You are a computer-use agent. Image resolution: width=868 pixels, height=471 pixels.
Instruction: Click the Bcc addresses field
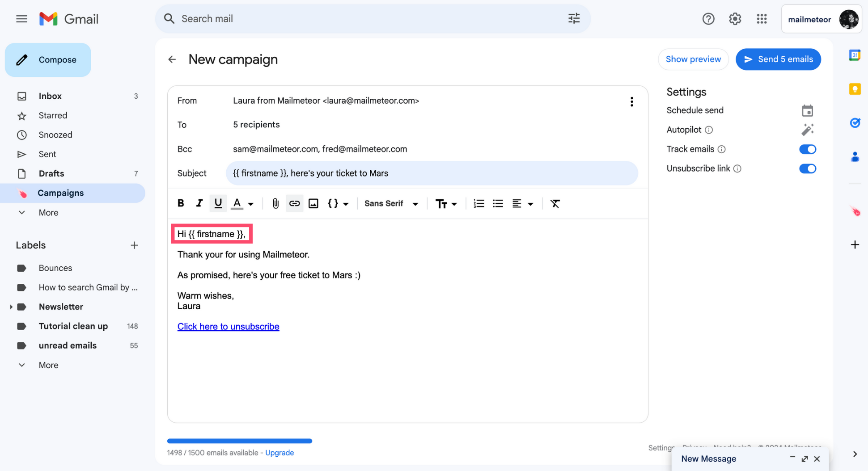coord(320,149)
